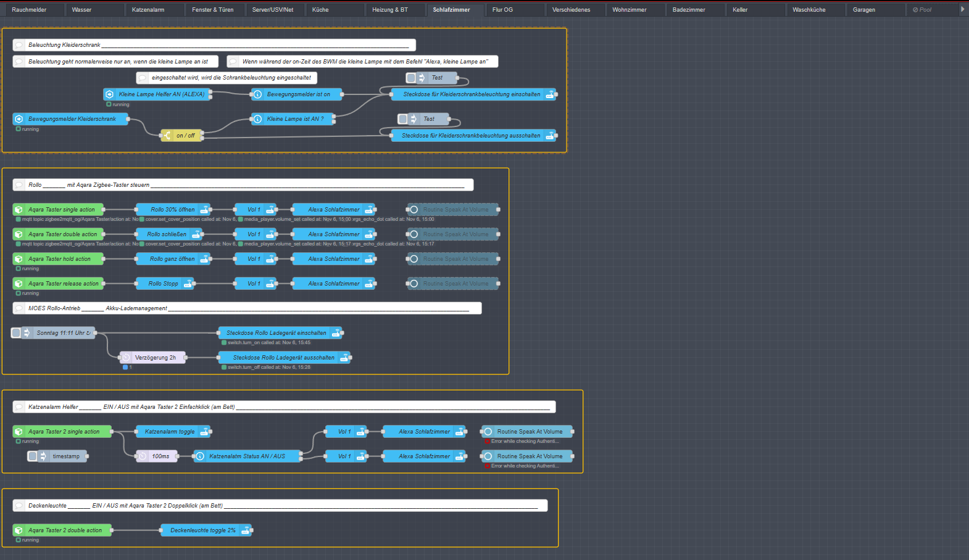The width and height of the screenshot is (969, 560).
Task: Click the Verzögerung 2h delay node icon
Action: pyautogui.click(x=127, y=358)
